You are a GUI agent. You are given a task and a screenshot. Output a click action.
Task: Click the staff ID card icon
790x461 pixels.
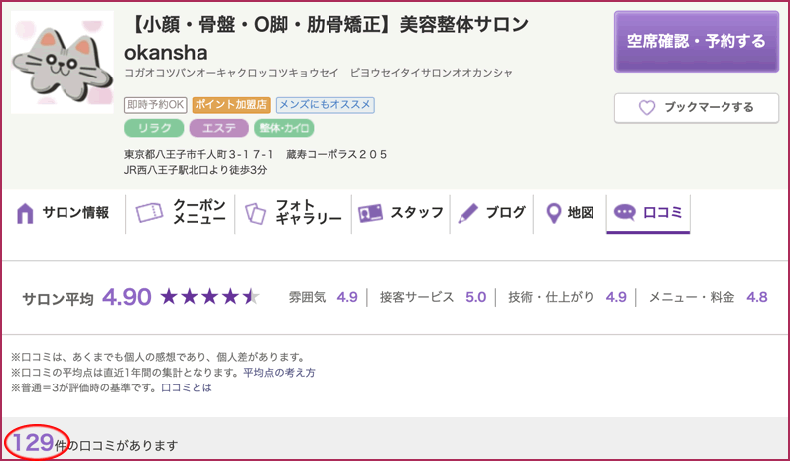click(x=371, y=213)
